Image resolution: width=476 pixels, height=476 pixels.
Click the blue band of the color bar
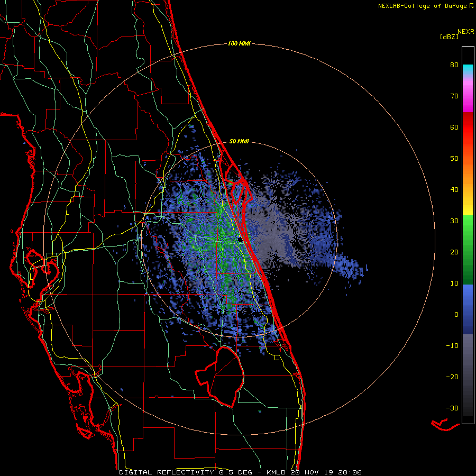pos(468,309)
